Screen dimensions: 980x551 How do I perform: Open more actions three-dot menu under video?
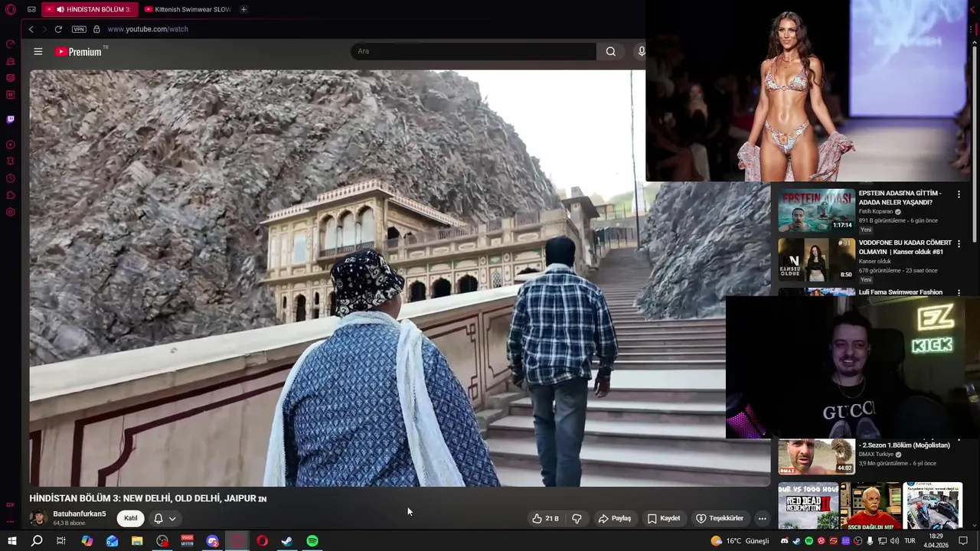[762, 518]
